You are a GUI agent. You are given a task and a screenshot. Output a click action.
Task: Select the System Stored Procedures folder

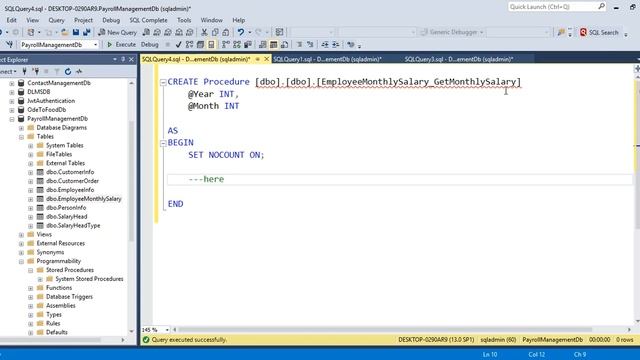[89, 279]
